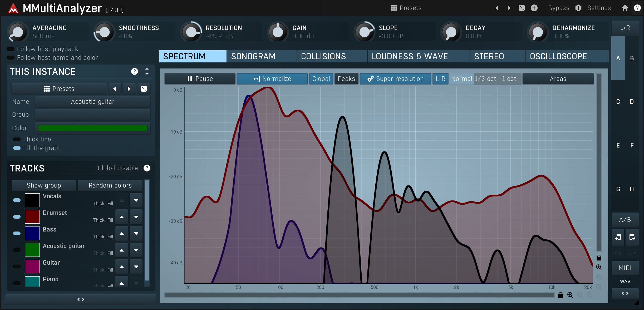Click the lock icon below the spectrum graph

pos(560,295)
